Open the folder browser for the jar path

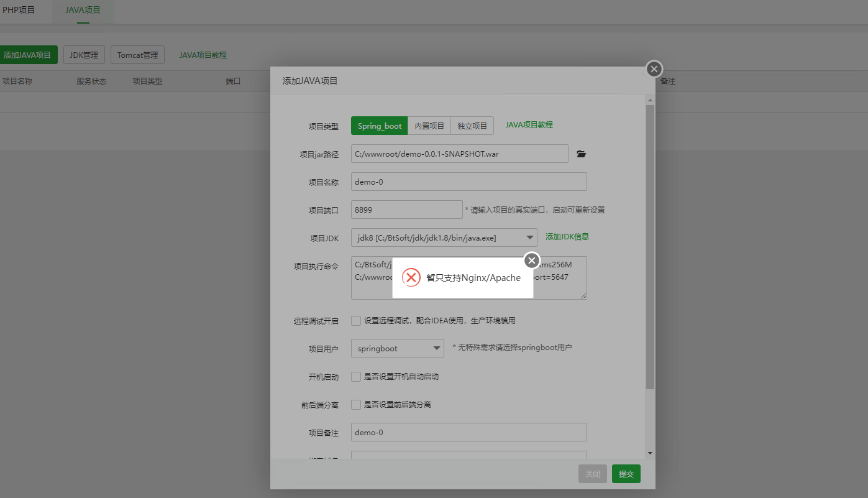[581, 154]
